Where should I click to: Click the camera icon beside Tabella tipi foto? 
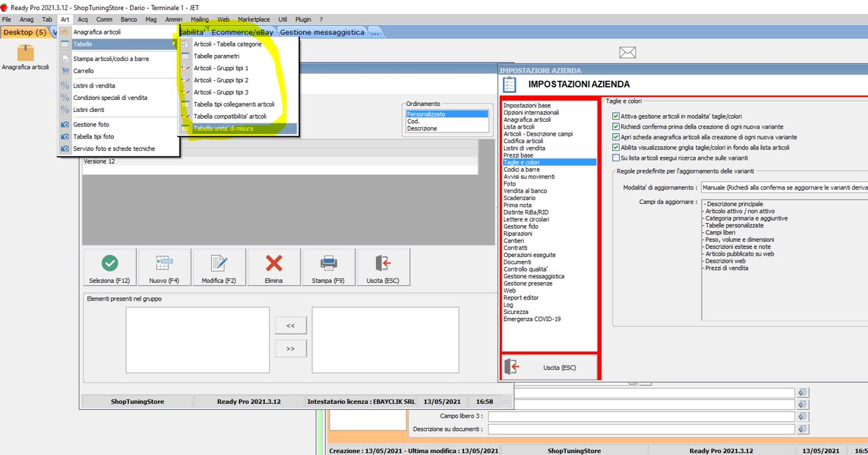click(x=65, y=136)
